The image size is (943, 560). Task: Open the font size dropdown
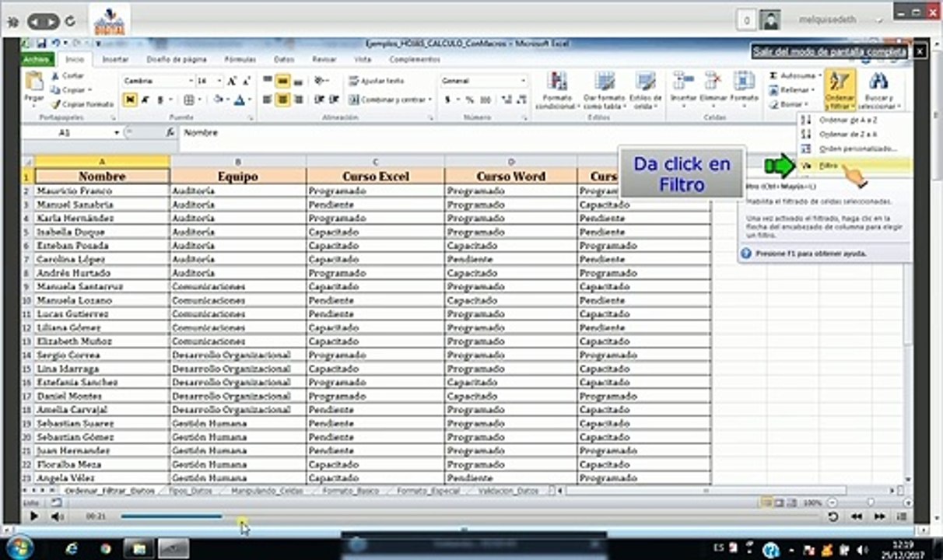(220, 80)
